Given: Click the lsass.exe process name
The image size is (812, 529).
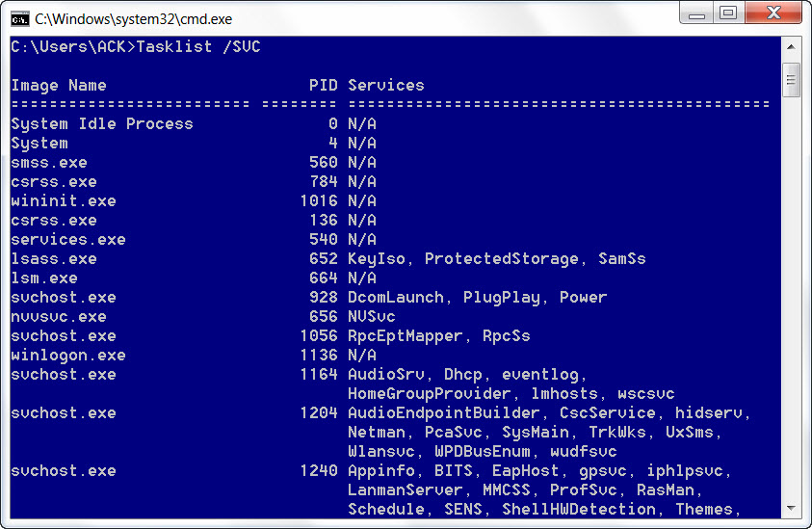Looking at the screenshot, I should coord(54,259).
